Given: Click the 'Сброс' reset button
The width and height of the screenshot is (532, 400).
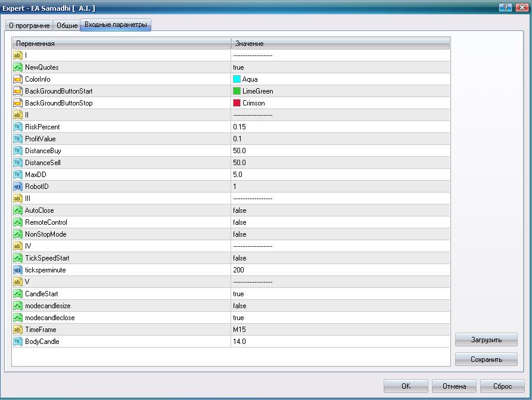Looking at the screenshot, I should 502,386.
